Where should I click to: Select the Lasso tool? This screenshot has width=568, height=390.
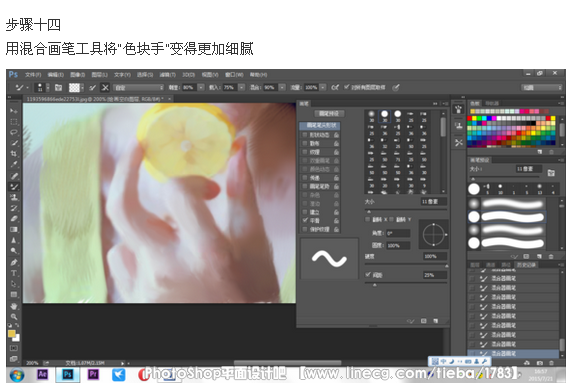(14, 132)
